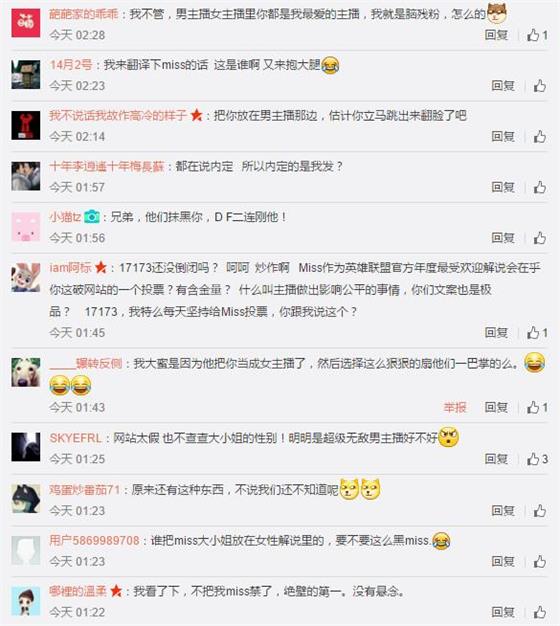
Task: Reply to the 01:57 comment about 内定
Action: 503,187
